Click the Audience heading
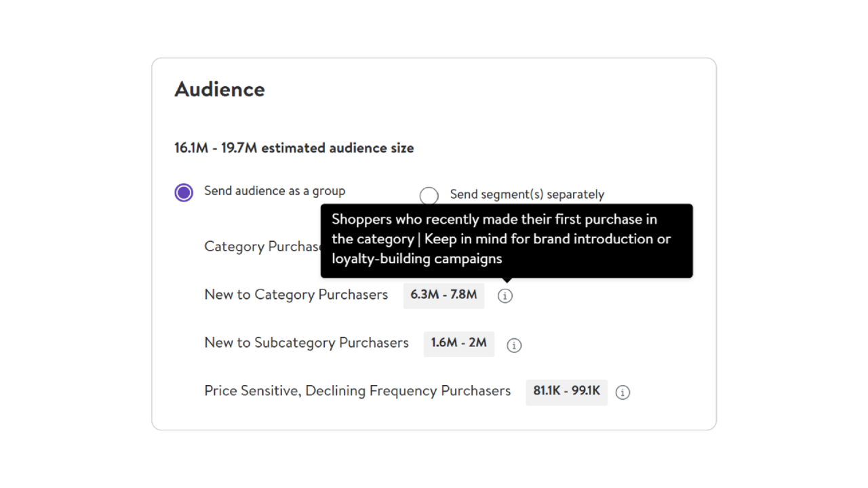The height and width of the screenshot is (488, 868). (x=220, y=89)
